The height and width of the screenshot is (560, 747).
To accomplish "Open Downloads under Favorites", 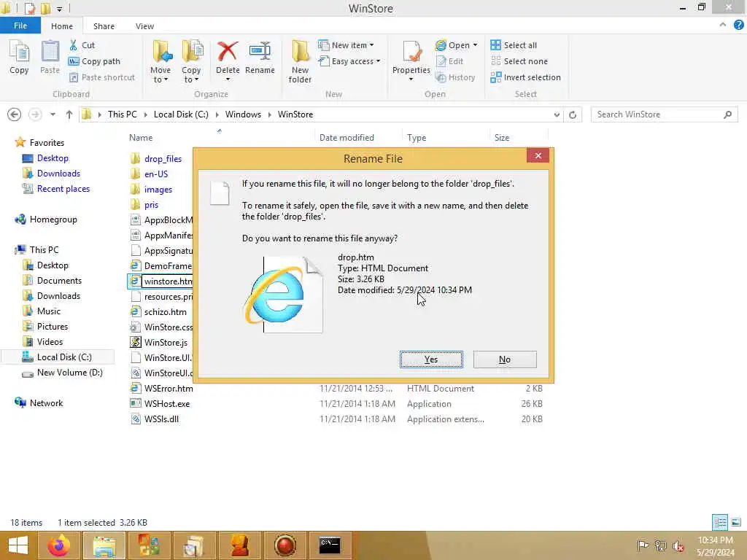I will (52, 174).
